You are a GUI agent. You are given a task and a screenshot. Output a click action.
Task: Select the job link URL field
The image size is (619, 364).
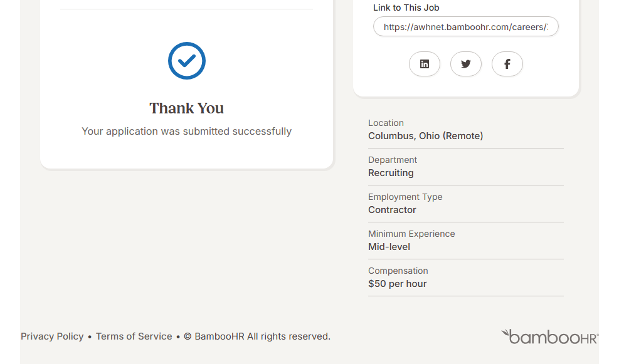point(465,27)
